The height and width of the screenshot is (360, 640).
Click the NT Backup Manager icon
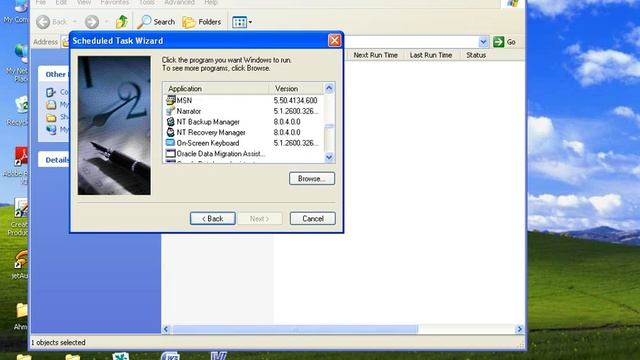[171, 122]
